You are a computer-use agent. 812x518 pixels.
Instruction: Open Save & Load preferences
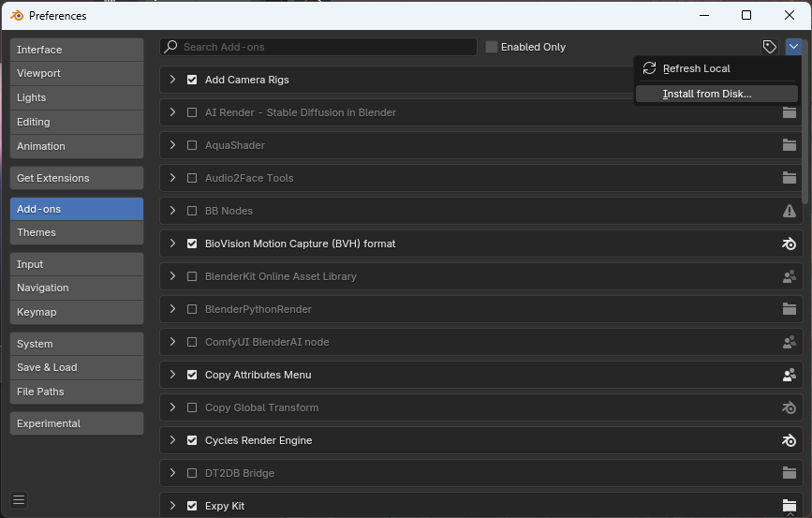point(77,368)
